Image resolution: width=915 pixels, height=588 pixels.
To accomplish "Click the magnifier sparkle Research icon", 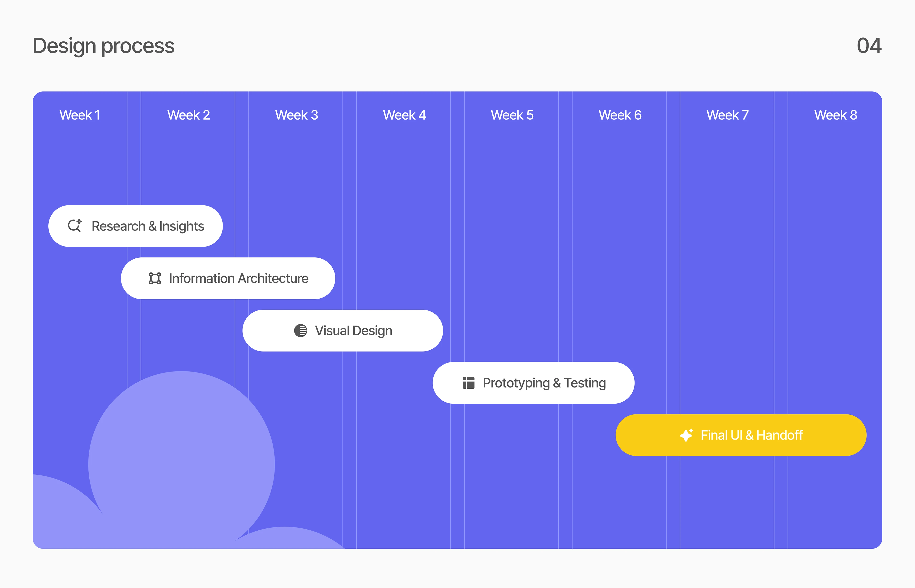I will point(75,226).
